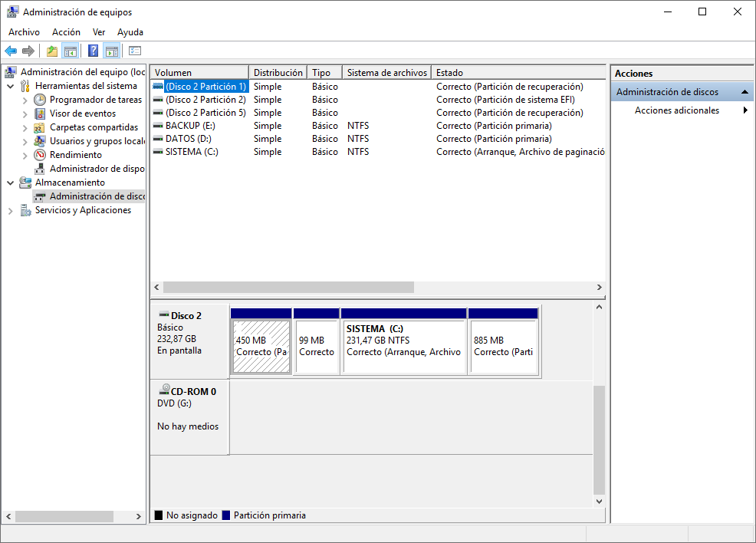
Task: Collapse the Almacenamiento tree node
Action: [x=11, y=183]
